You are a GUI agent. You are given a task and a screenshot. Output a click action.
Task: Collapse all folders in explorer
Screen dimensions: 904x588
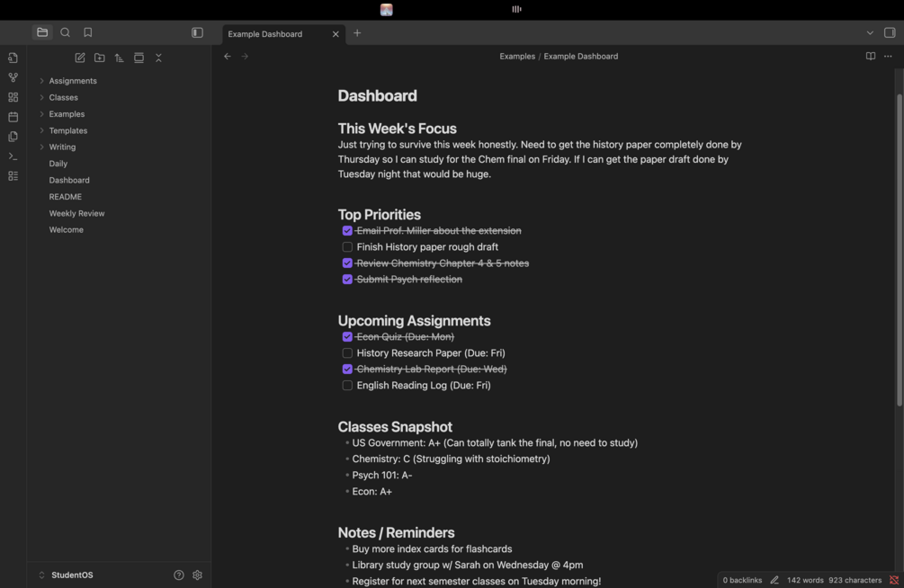(158, 58)
